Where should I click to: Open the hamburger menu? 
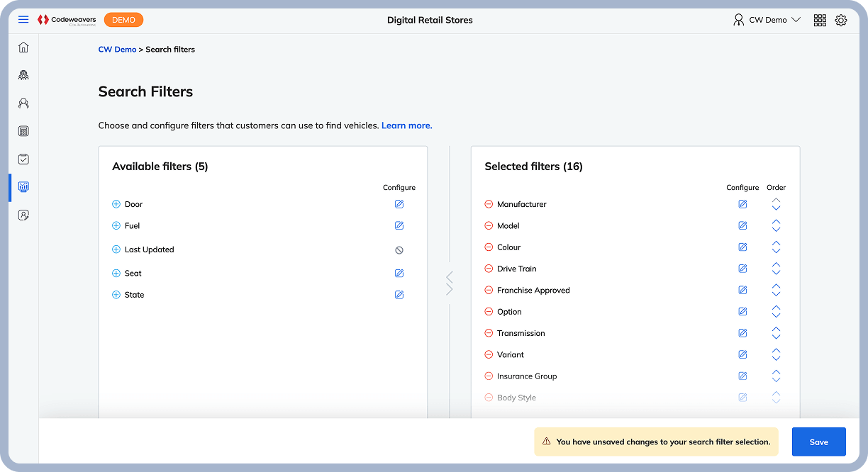[x=23, y=20]
